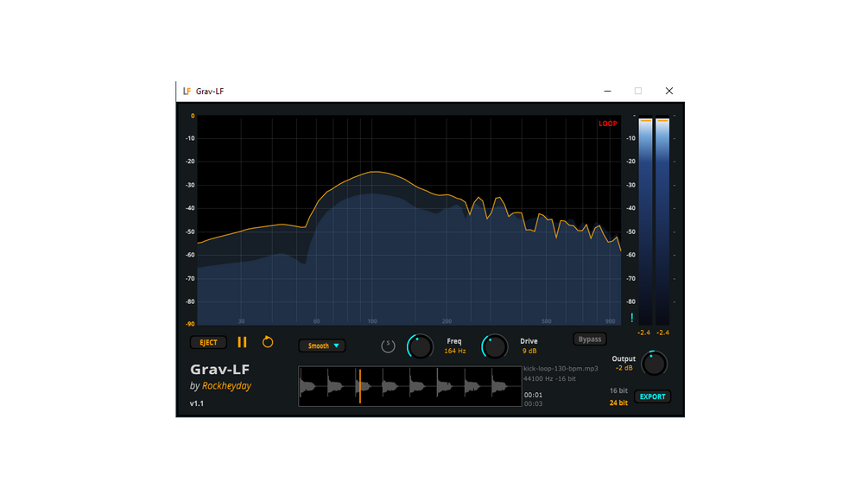Pause playback with the pause icon

(x=242, y=343)
